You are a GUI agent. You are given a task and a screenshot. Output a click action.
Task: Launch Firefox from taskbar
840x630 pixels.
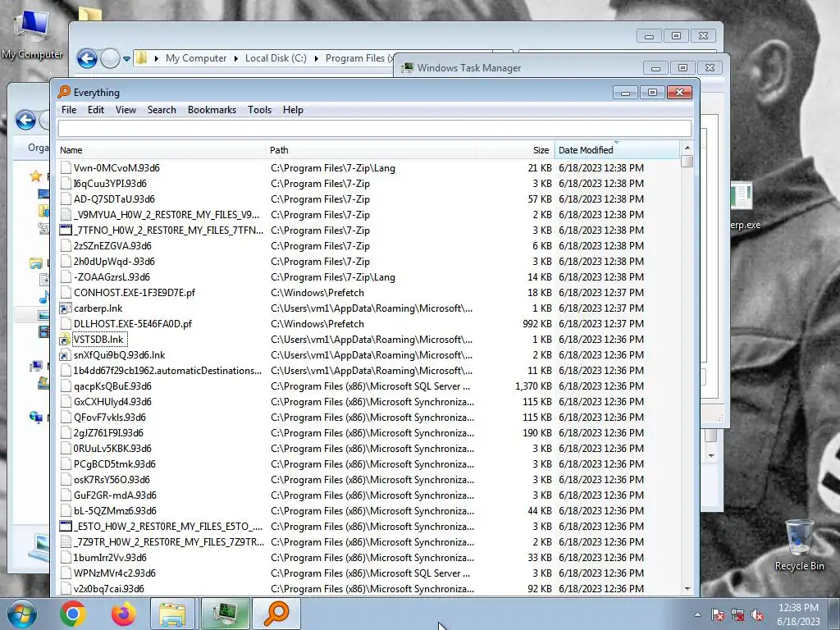[x=123, y=614]
